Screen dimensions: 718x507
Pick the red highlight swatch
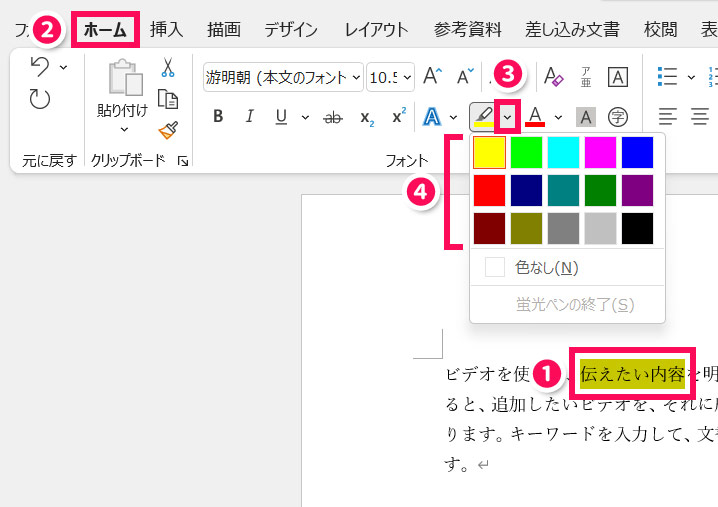[490, 191]
